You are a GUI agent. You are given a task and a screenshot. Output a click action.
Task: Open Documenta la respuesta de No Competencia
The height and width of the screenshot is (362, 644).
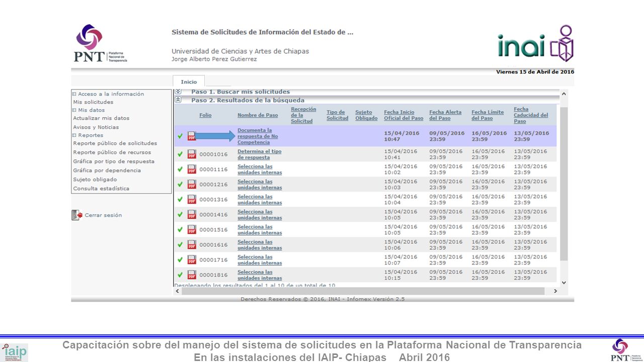[x=258, y=136]
